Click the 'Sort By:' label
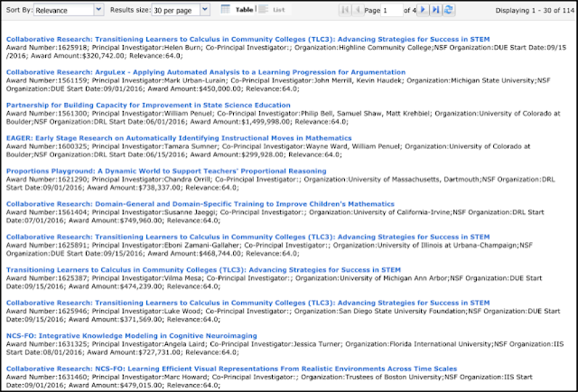Image resolution: width=578 pixels, height=392 pixels. [x=19, y=10]
